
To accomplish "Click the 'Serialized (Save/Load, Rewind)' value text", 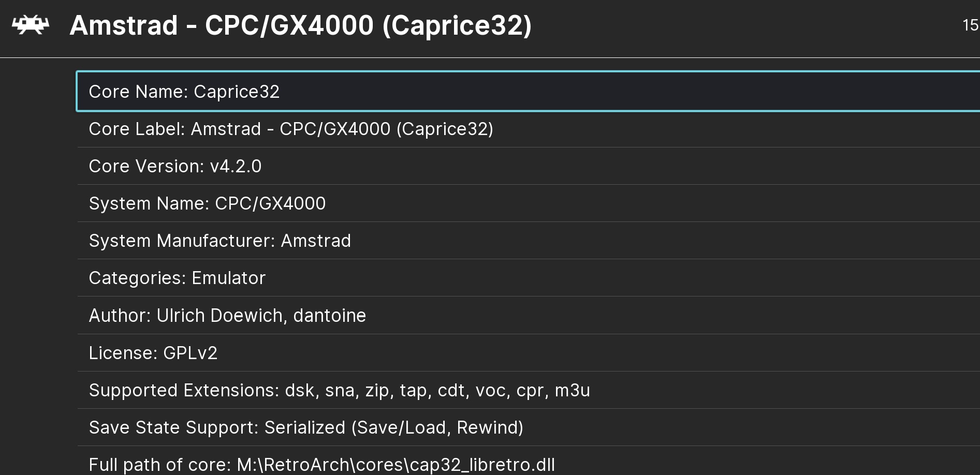I will point(394,427).
